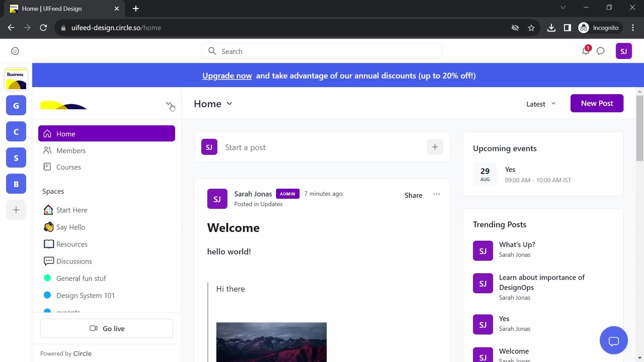Expand the Home dropdown menu
644x362 pixels.
[229, 104]
